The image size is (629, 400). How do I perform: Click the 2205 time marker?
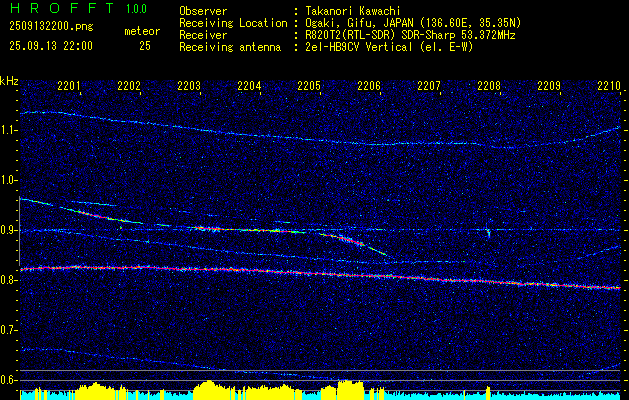click(309, 85)
